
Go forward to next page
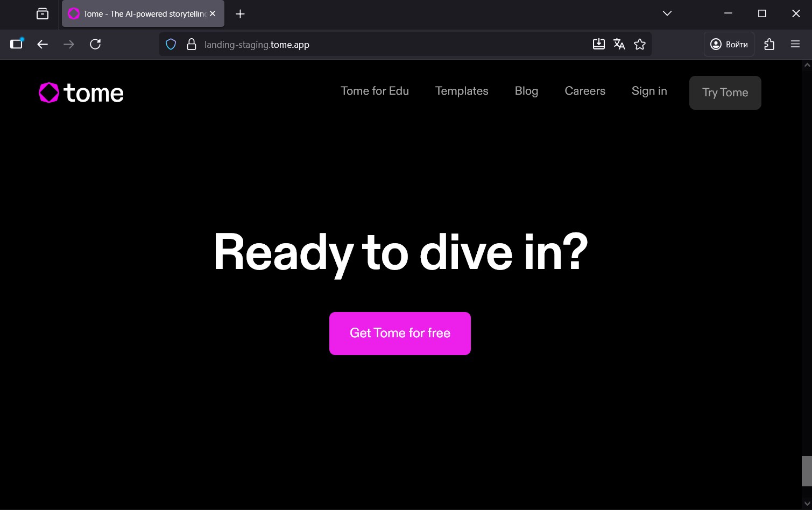pos(69,44)
